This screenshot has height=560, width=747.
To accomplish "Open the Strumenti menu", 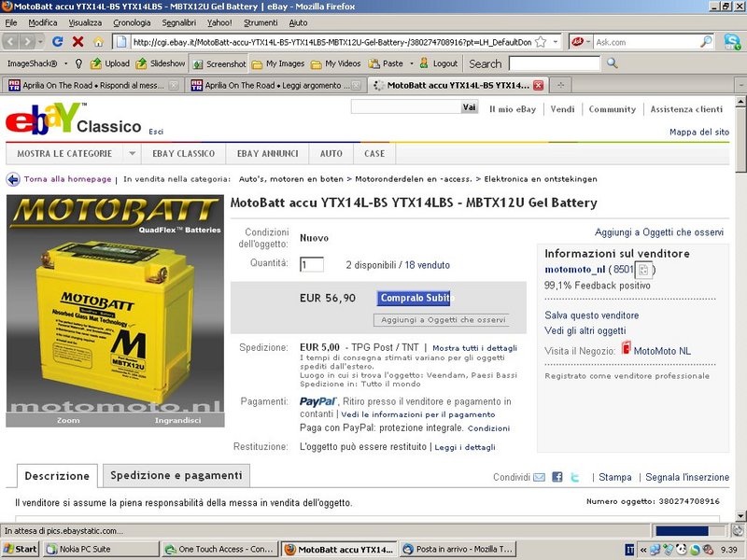I will (x=261, y=22).
